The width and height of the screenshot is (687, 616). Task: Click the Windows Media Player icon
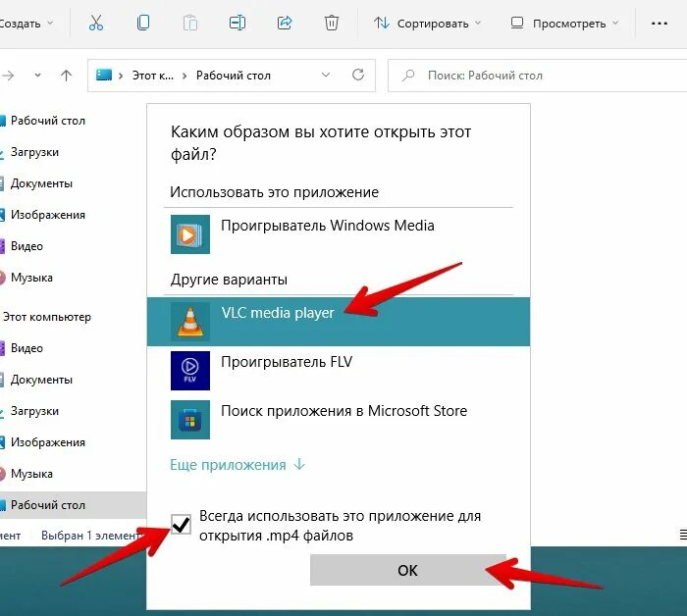(x=190, y=234)
